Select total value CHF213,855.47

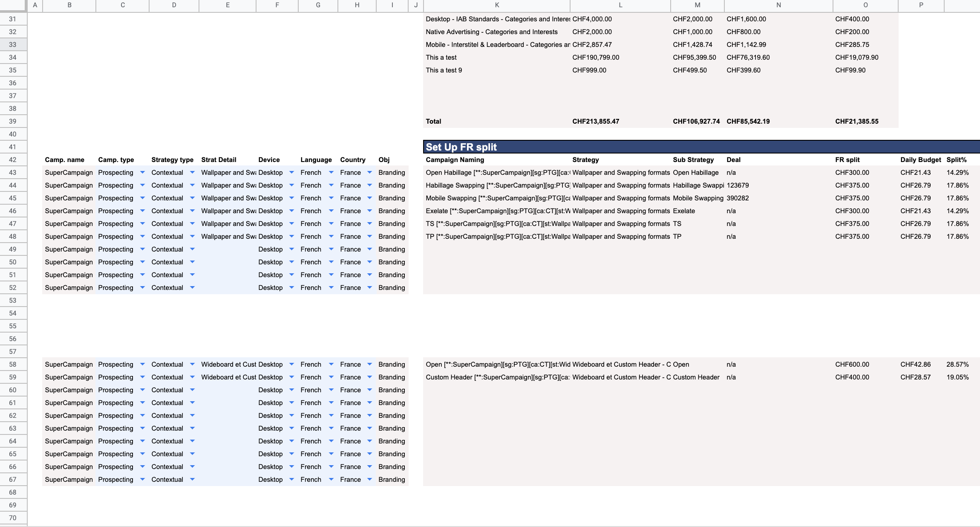(x=620, y=122)
